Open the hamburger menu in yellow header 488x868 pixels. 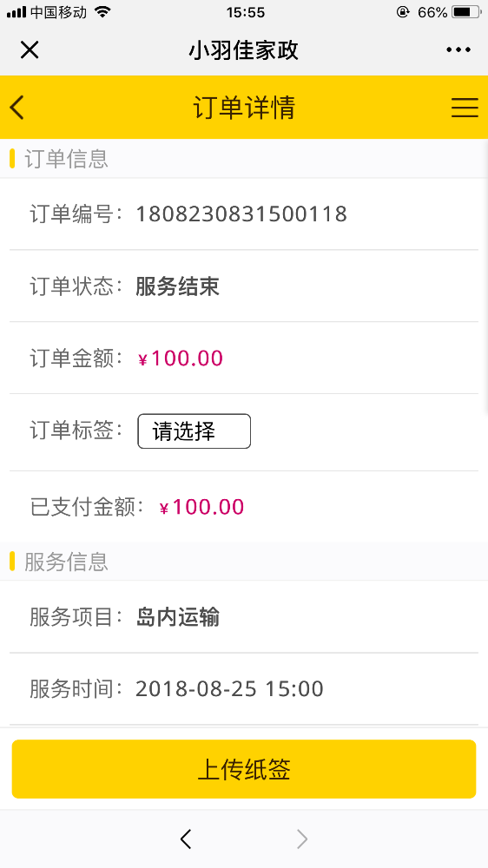pyautogui.click(x=465, y=108)
